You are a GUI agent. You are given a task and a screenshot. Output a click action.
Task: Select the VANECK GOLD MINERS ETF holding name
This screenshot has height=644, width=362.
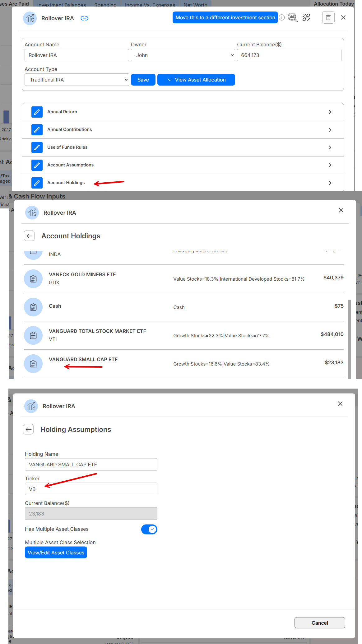coord(82,274)
